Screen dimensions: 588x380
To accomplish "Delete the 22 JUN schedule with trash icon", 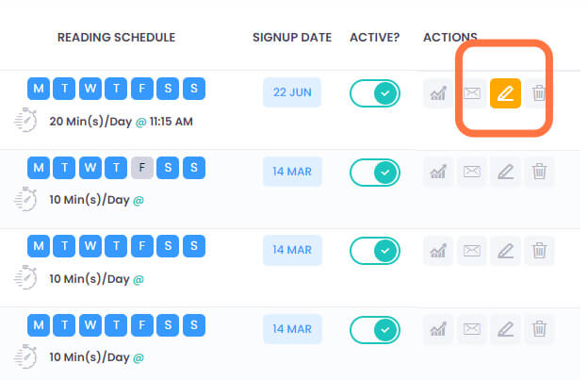I will click(x=539, y=93).
